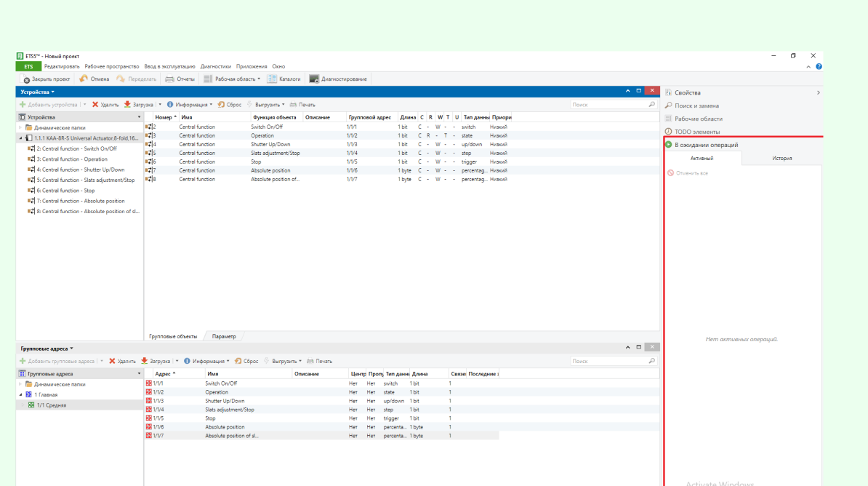
Task: Focus the Group Addresses search field
Action: coord(609,362)
